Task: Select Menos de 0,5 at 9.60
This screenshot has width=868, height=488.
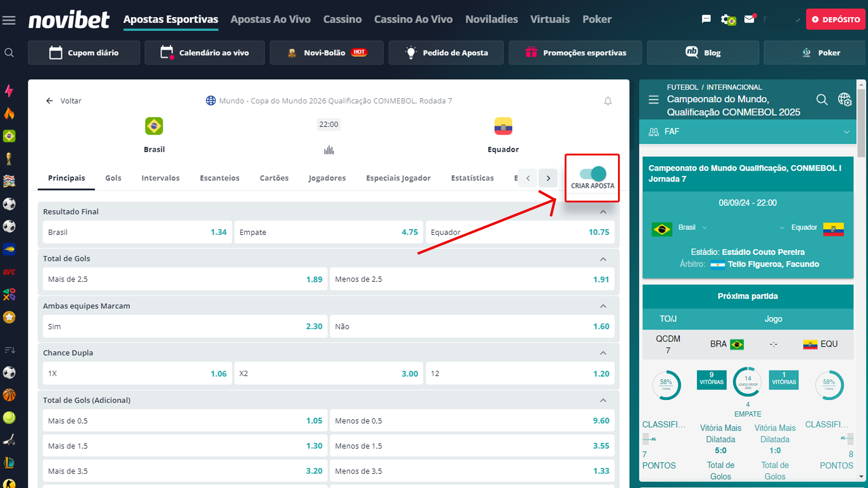Action: click(472, 421)
